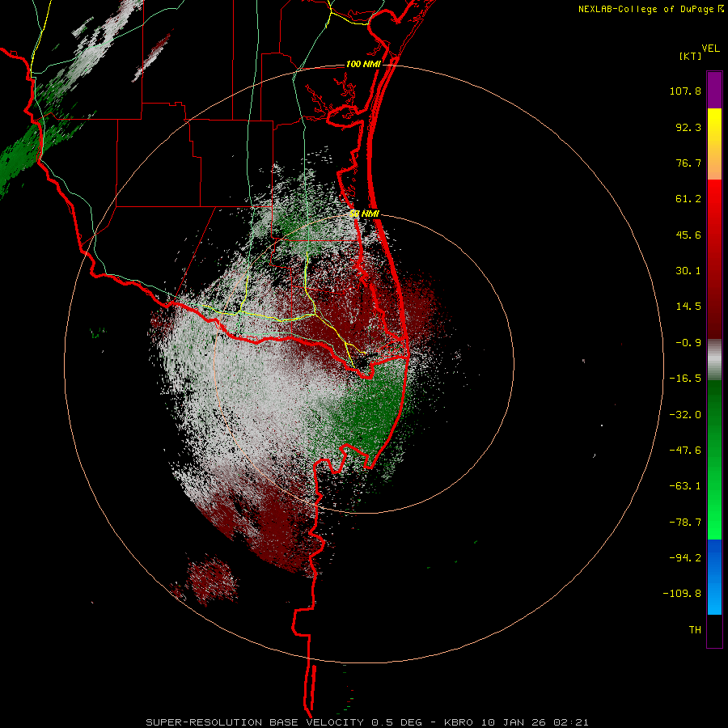Click the gray near-zero segment of velocity scale
This screenshot has width=728, height=728.
tap(714, 360)
